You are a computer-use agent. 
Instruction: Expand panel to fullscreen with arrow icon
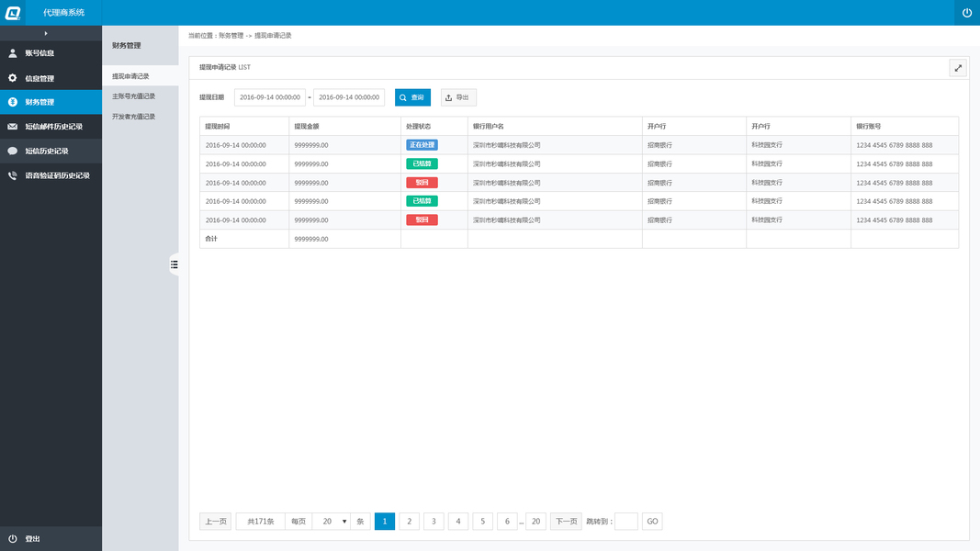(958, 68)
